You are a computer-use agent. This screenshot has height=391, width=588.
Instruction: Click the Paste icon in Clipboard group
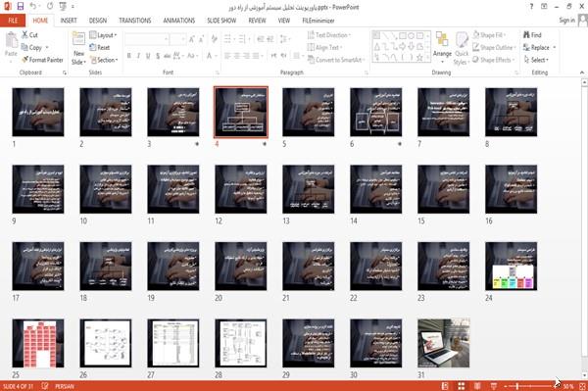tap(11, 44)
